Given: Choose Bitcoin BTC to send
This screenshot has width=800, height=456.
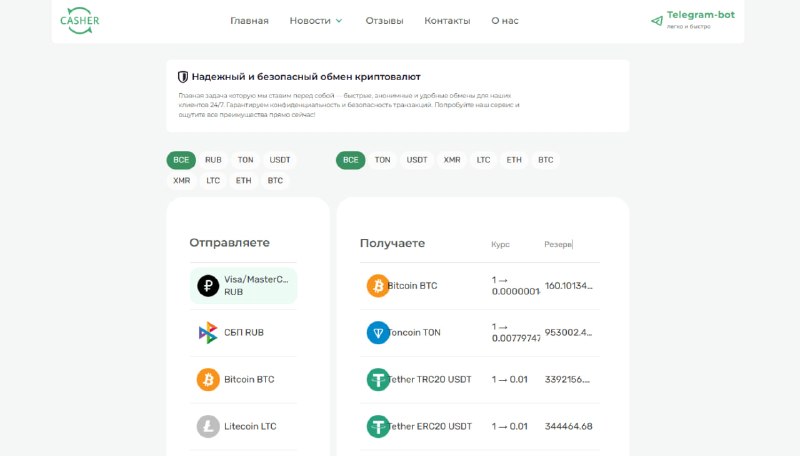Looking at the screenshot, I should pos(243,379).
